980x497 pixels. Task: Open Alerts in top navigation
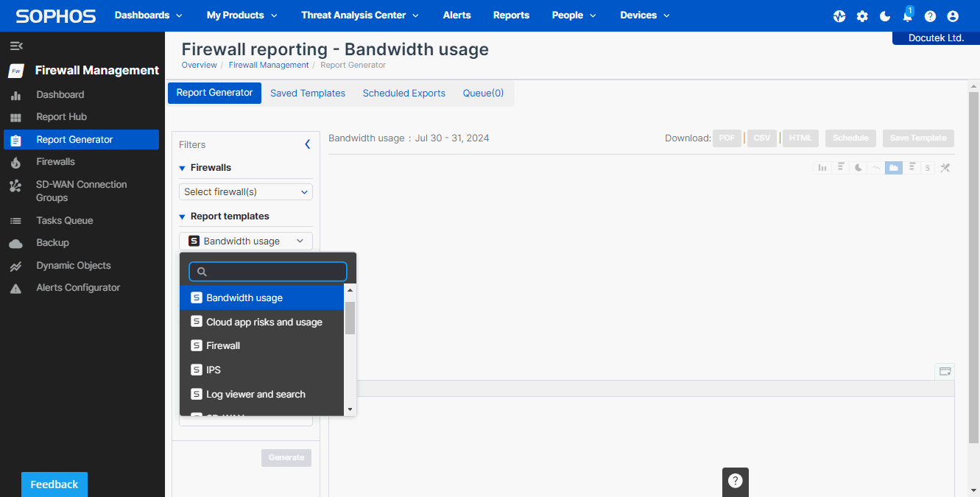coord(456,15)
